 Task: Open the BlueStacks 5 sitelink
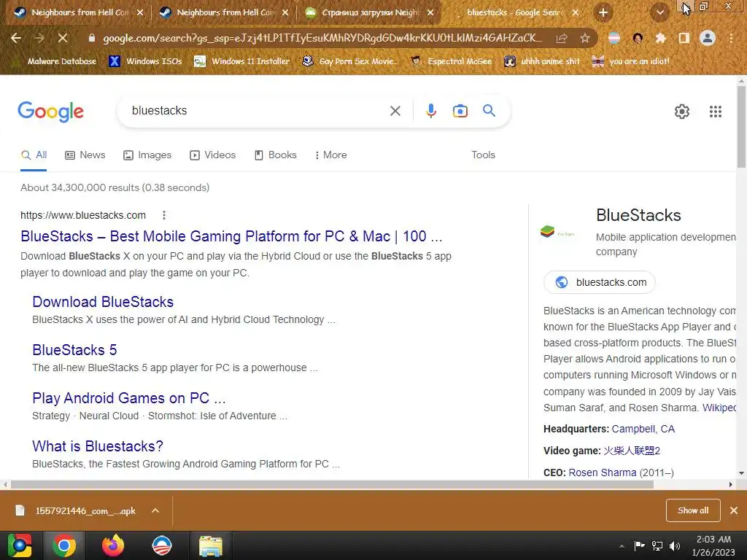click(75, 350)
